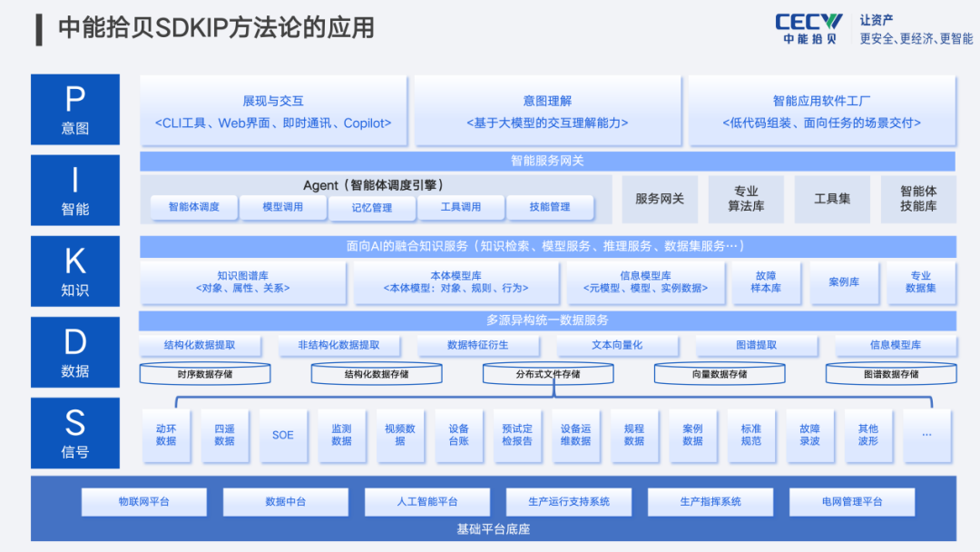This screenshot has width=980, height=552.
Task: Select the S 信号 layer block
Action: click(75, 432)
